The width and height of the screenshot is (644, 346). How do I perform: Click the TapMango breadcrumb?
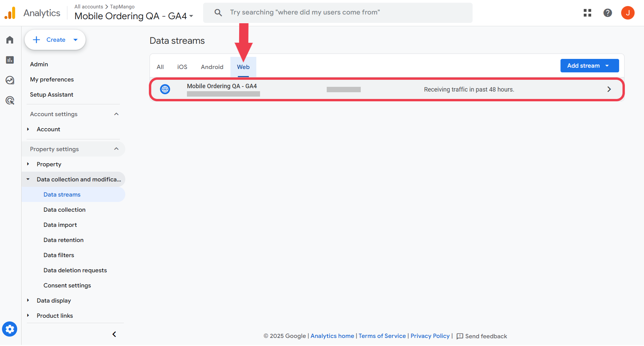click(x=122, y=7)
